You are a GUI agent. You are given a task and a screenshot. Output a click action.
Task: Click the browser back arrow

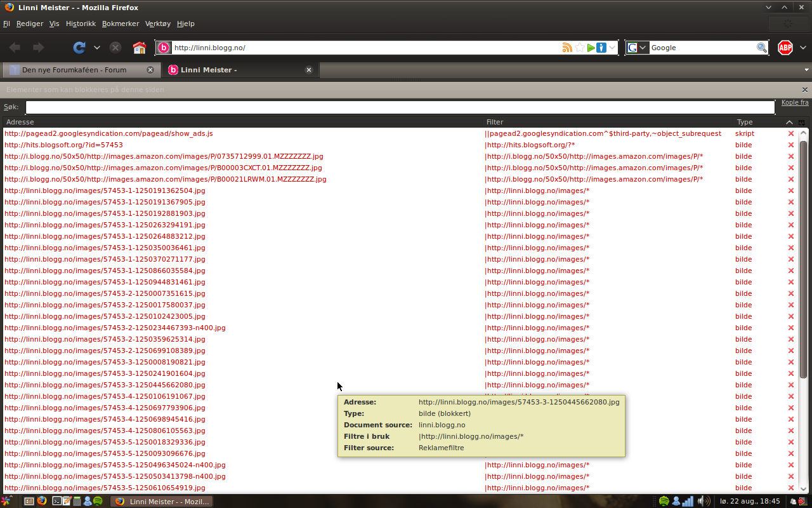15,48
